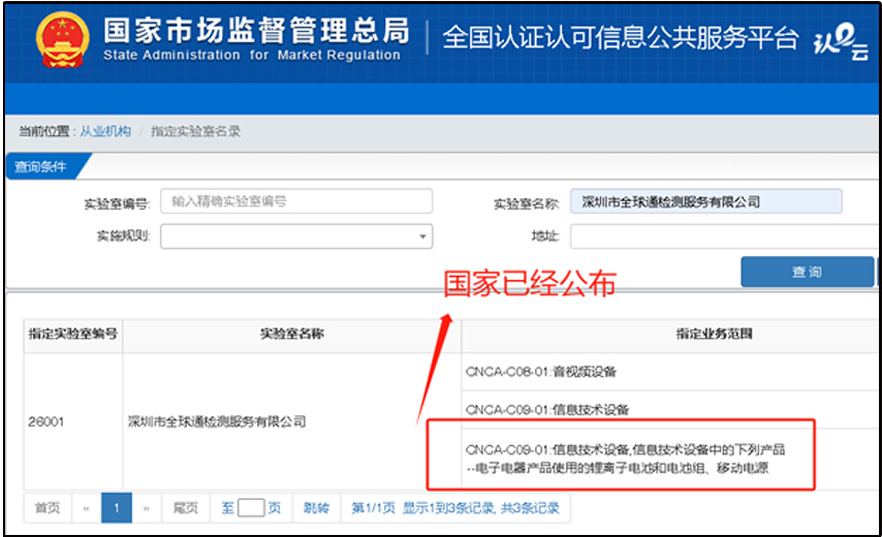
Task: Click the 从业机构 breadcrumb link
Action: [x=105, y=131]
